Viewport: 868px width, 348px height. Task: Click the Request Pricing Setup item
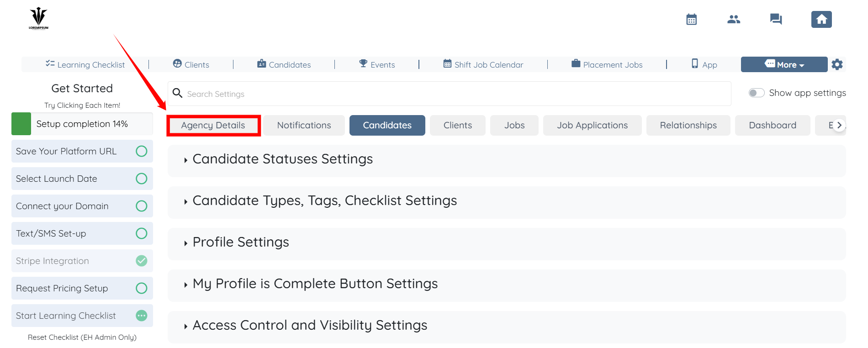click(62, 288)
